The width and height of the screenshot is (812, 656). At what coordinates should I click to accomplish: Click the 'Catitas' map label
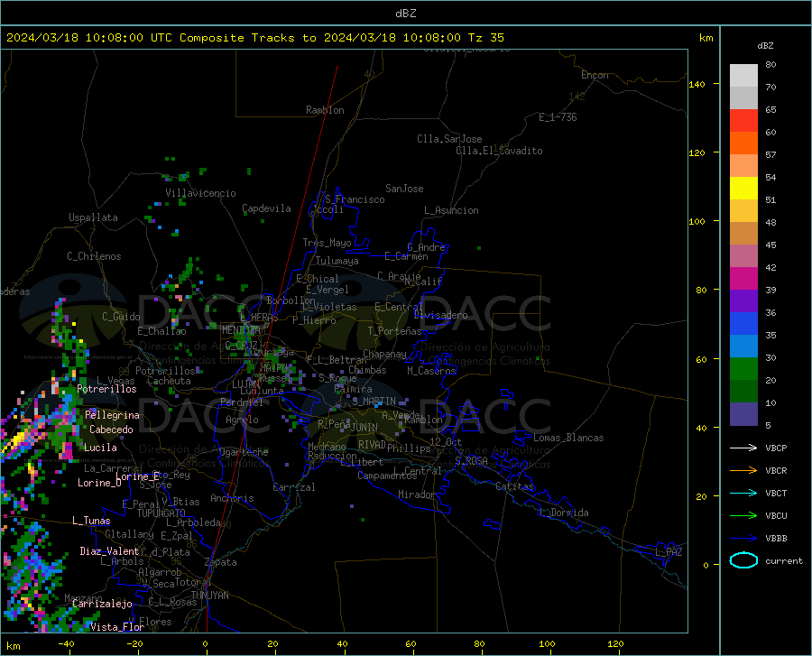point(514,486)
